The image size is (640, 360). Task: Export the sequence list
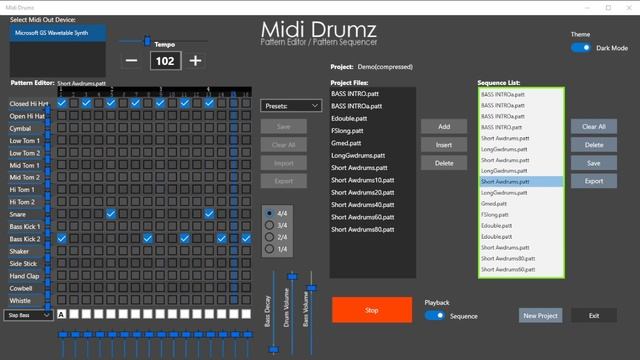(x=594, y=181)
